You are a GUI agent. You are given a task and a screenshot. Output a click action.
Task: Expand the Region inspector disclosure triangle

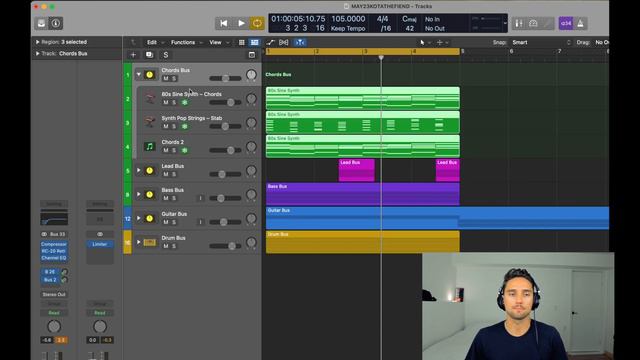(x=38, y=42)
